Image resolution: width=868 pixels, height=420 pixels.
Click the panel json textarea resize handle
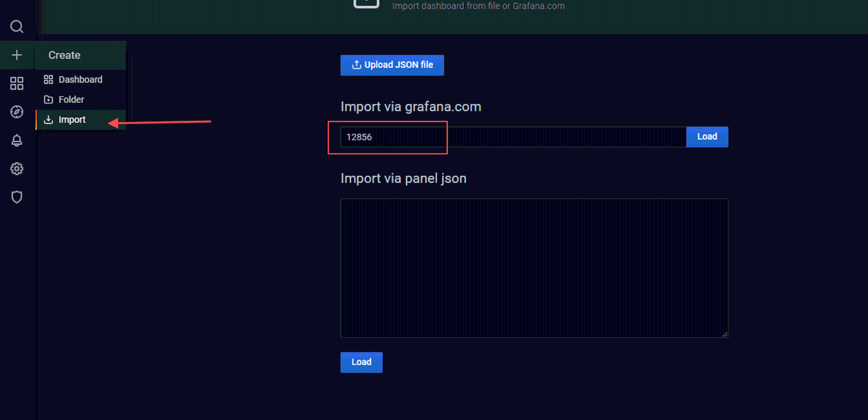pos(725,334)
